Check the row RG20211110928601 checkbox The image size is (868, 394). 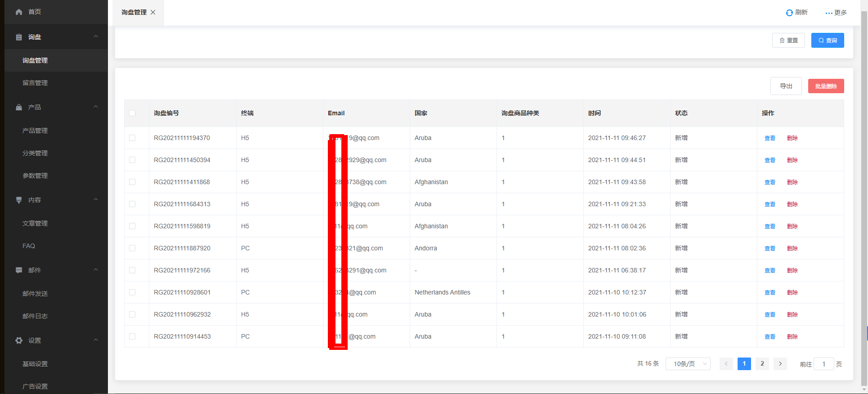click(132, 292)
